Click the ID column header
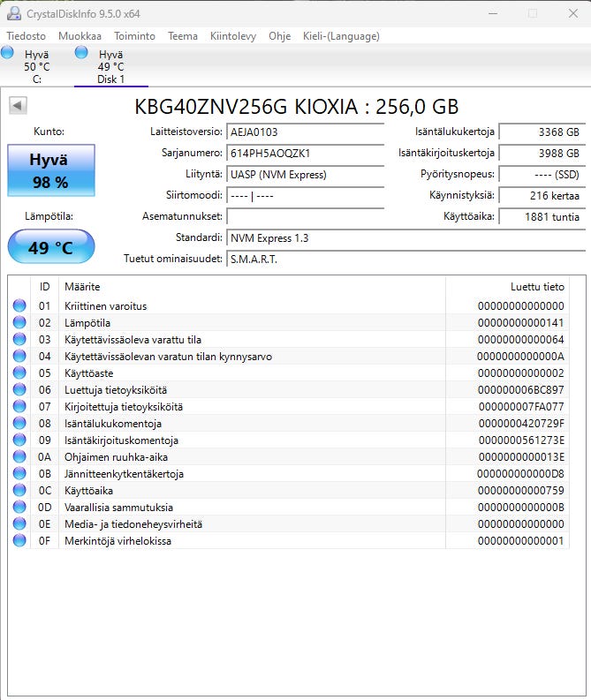The height and width of the screenshot is (700, 591). point(45,287)
